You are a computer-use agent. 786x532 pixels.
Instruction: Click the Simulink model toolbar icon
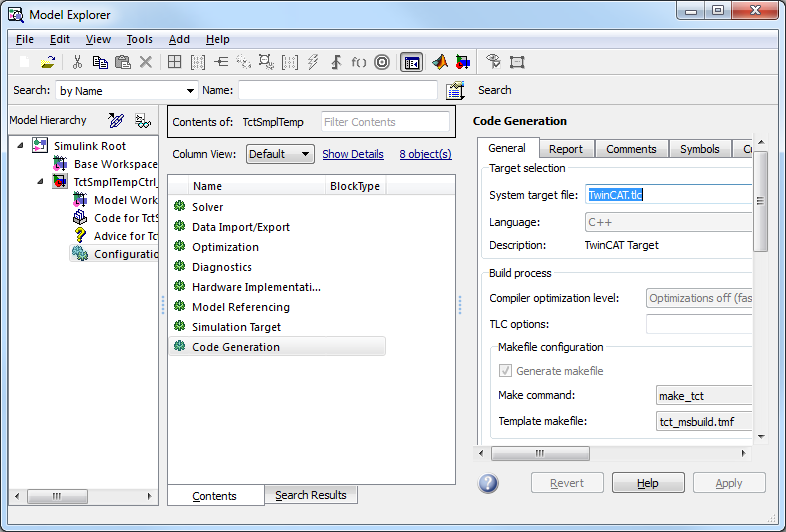(463, 62)
